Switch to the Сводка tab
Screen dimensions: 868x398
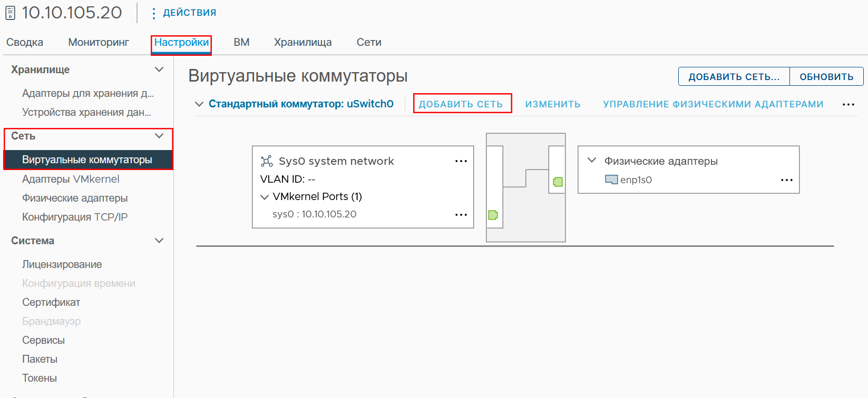(x=25, y=42)
